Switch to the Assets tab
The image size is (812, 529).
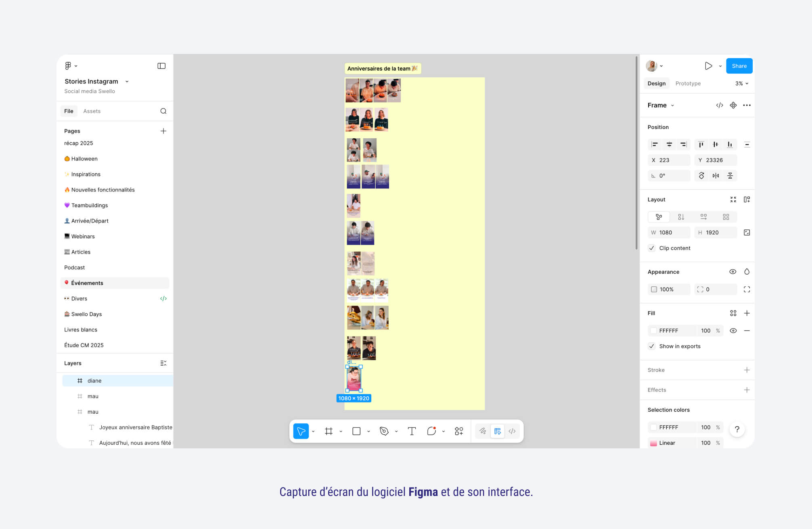click(x=92, y=111)
